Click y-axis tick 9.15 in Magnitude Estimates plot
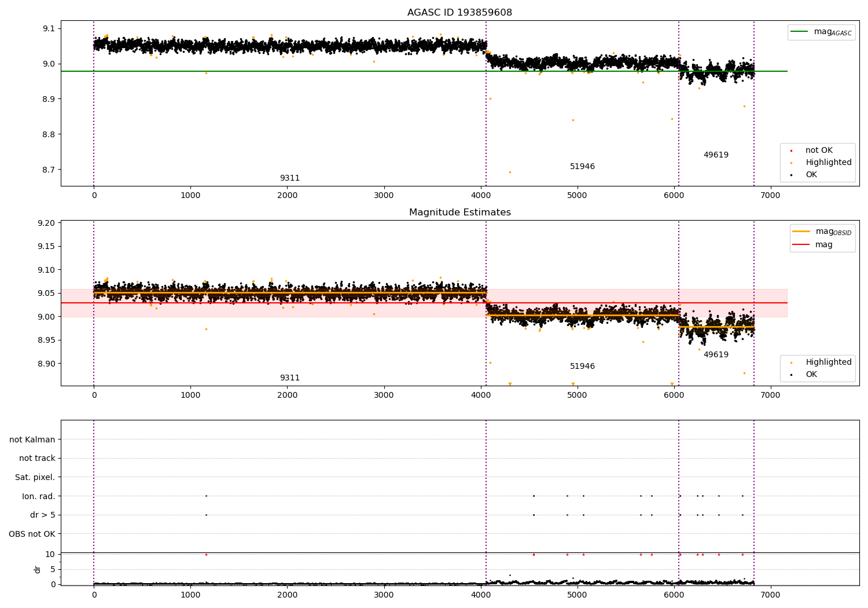The image size is (868, 608). 46,247
